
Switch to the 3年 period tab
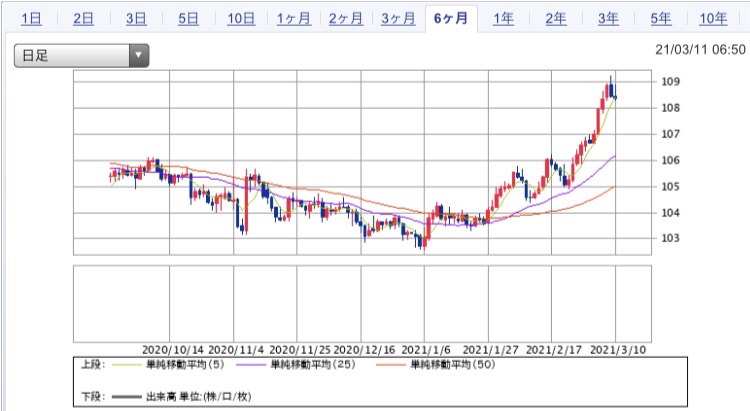pyautogui.click(x=608, y=19)
